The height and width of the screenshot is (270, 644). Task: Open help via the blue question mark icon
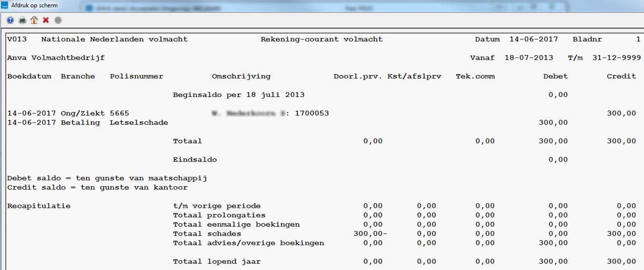[x=10, y=20]
